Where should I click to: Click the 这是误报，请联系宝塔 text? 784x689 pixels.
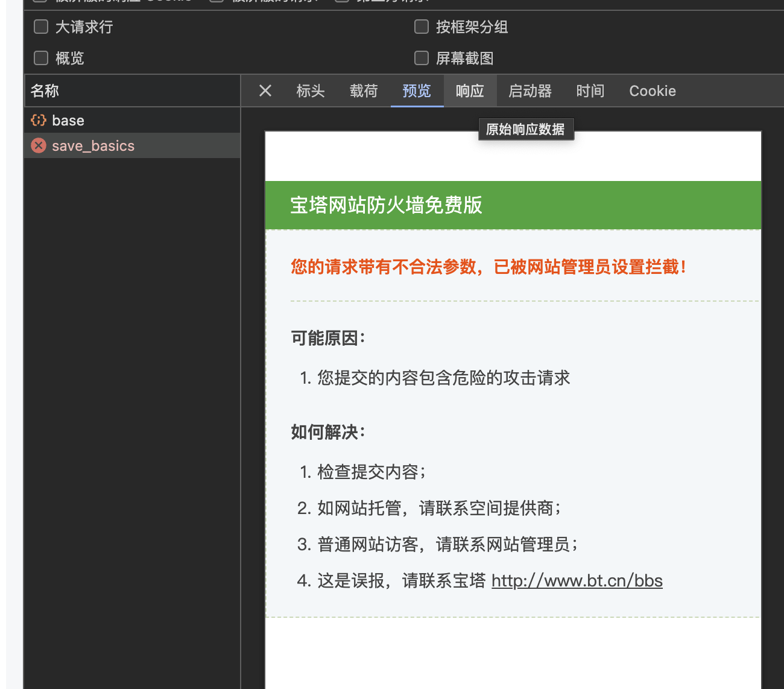(x=402, y=580)
